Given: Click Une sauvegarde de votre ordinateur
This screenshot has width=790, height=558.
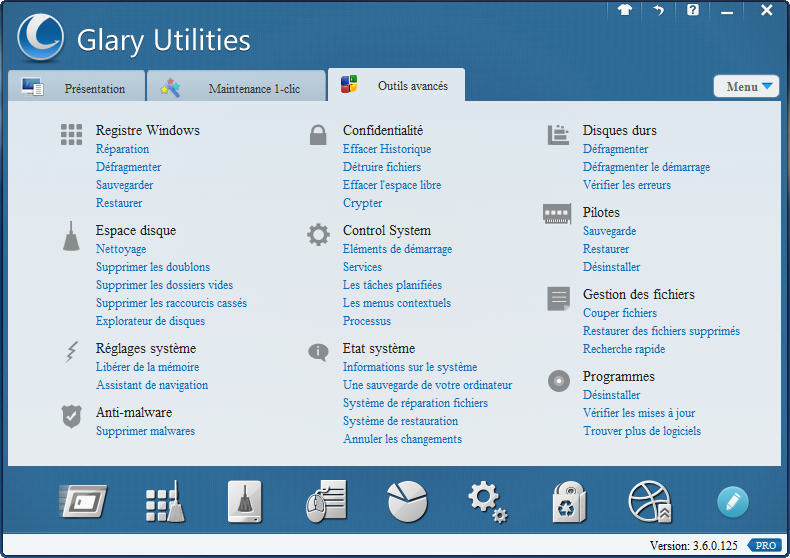Looking at the screenshot, I should (x=427, y=385).
